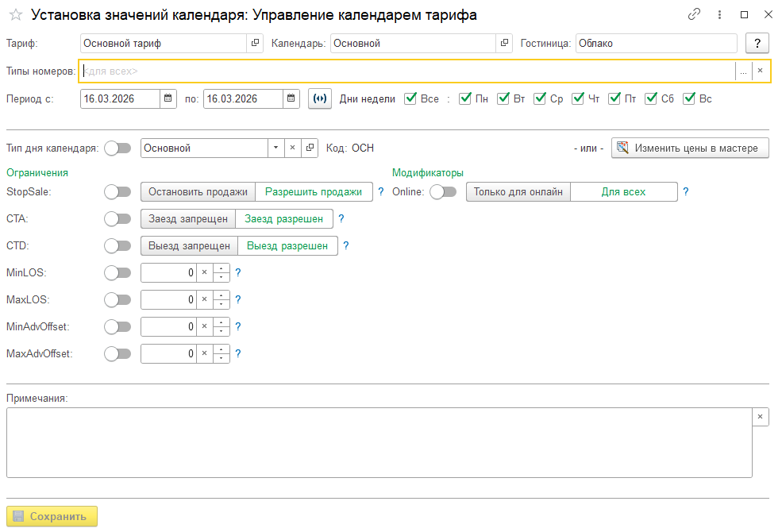Image resolution: width=782 pixels, height=532 pixels.
Task: Click Изменить цены в мастере button
Action: [x=690, y=148]
